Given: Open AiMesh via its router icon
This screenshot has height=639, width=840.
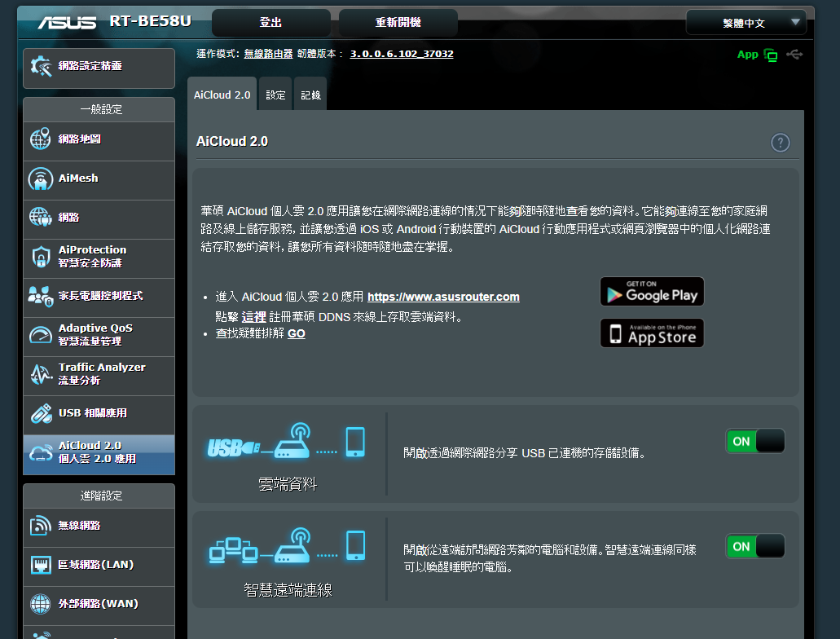Looking at the screenshot, I should [x=41, y=179].
